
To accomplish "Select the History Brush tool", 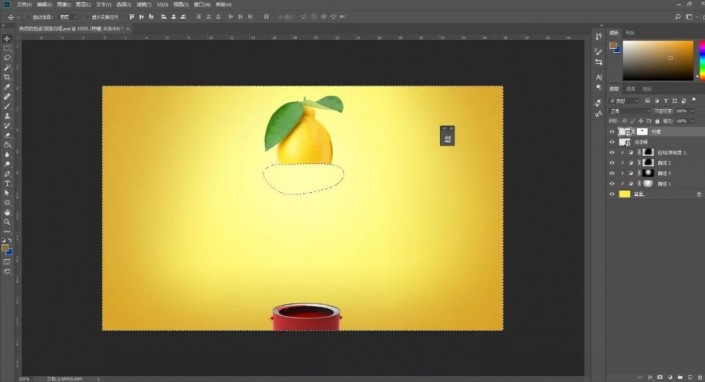I will [7, 126].
